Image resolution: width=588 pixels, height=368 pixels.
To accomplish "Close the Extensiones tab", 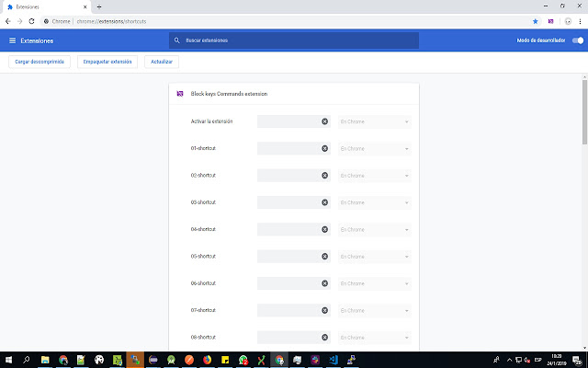I will (x=85, y=6).
